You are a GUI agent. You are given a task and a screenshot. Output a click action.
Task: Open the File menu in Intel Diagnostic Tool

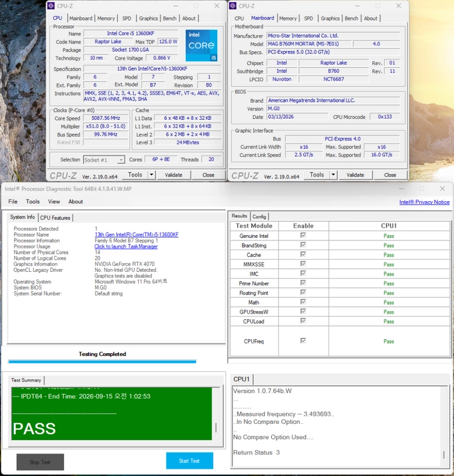13,202
